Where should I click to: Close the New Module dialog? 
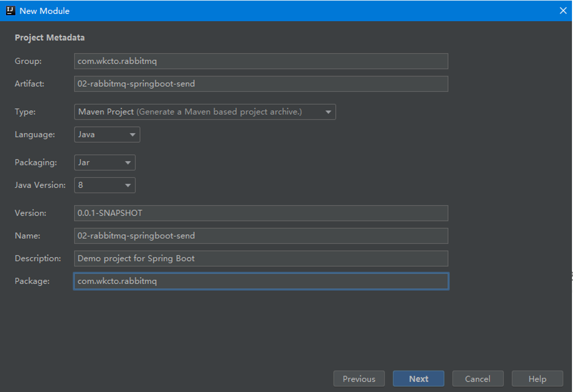(x=563, y=10)
